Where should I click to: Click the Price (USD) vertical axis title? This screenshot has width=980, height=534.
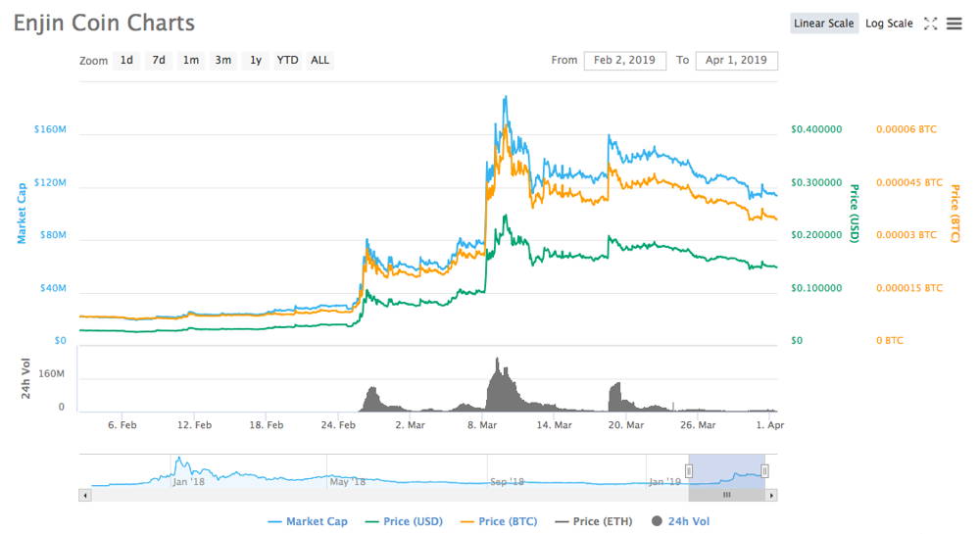[855, 214]
